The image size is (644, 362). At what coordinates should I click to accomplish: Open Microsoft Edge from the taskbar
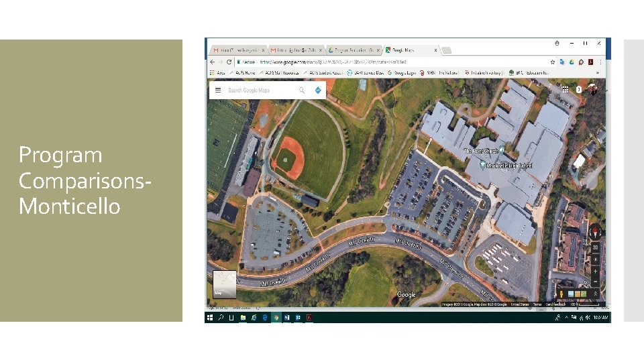pyautogui.click(x=265, y=317)
